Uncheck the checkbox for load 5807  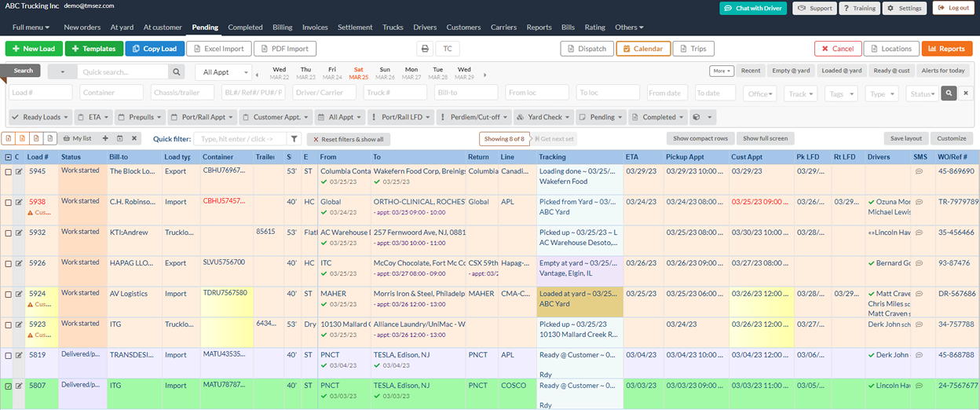point(8,386)
